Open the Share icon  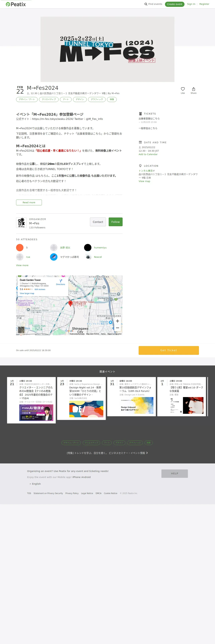[x=193, y=89]
